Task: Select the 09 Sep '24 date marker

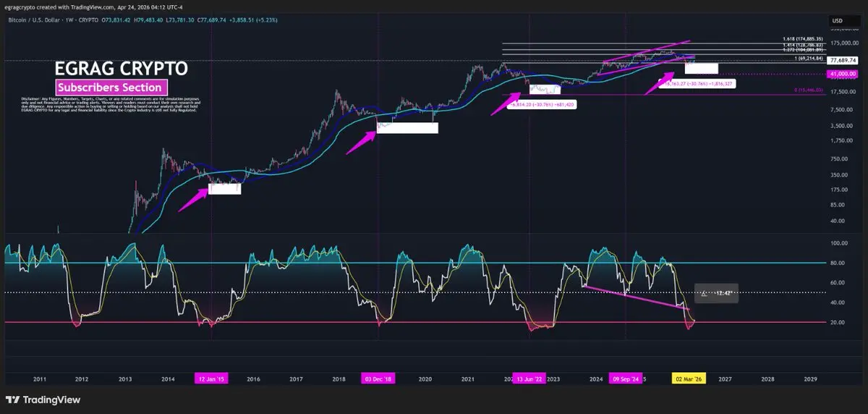Action: click(x=626, y=378)
